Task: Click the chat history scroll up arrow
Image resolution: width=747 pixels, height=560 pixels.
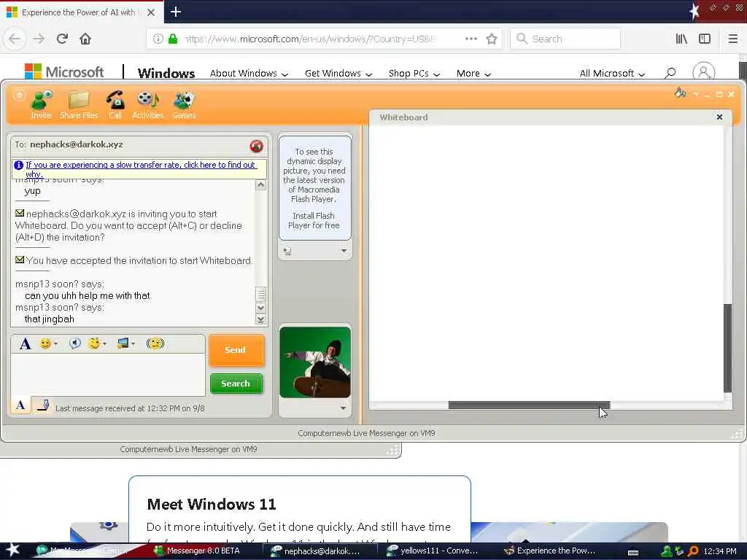Action: tap(260, 184)
